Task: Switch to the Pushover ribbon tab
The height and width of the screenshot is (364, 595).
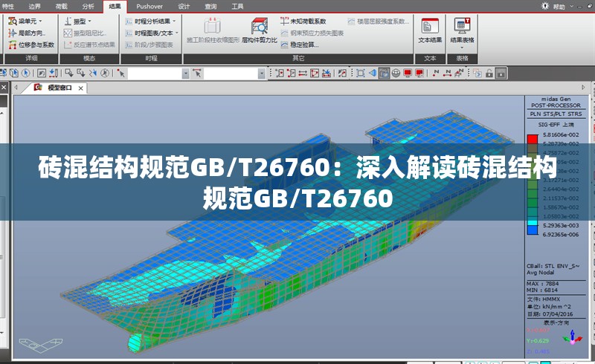Action: point(149,6)
